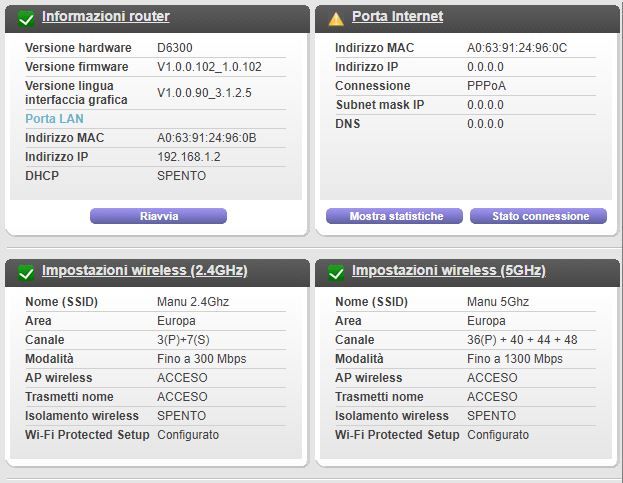Open Impostazioni wireless (2.4GHz) settings link
Image resolution: width=623 pixels, height=483 pixels.
point(144,271)
